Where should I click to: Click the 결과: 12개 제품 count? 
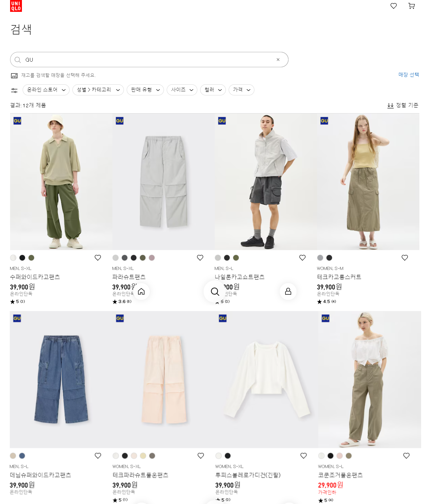click(x=28, y=105)
